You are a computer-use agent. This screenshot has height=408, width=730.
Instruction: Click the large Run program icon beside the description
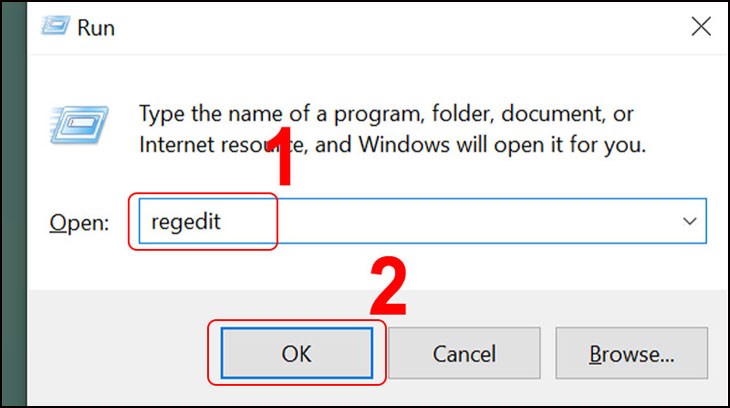78,128
